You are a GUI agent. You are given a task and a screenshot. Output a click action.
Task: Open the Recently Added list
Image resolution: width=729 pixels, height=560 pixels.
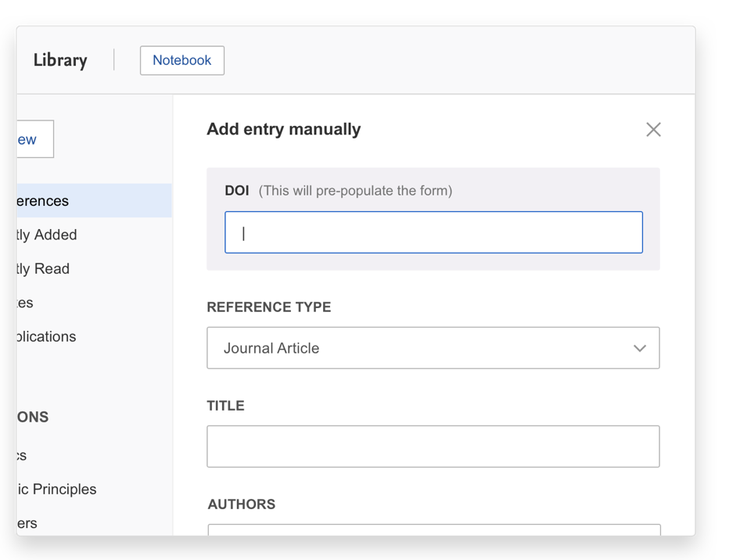click(47, 235)
